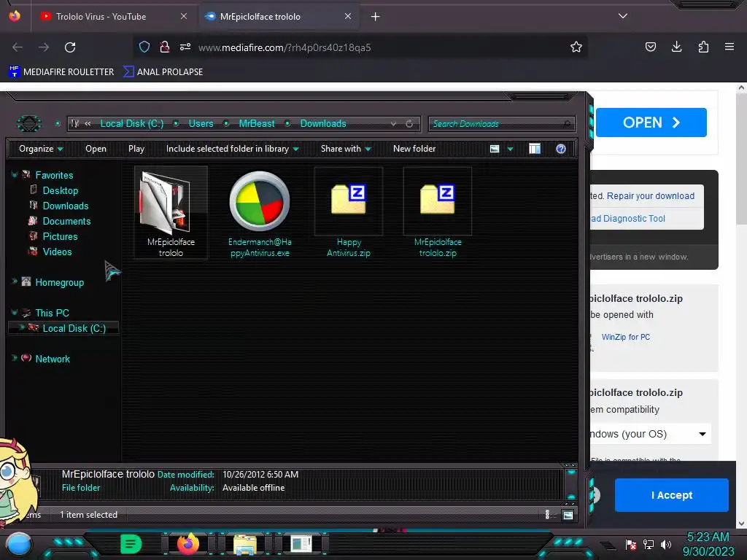Select Downloads in Favorites sidebar

pos(65,206)
